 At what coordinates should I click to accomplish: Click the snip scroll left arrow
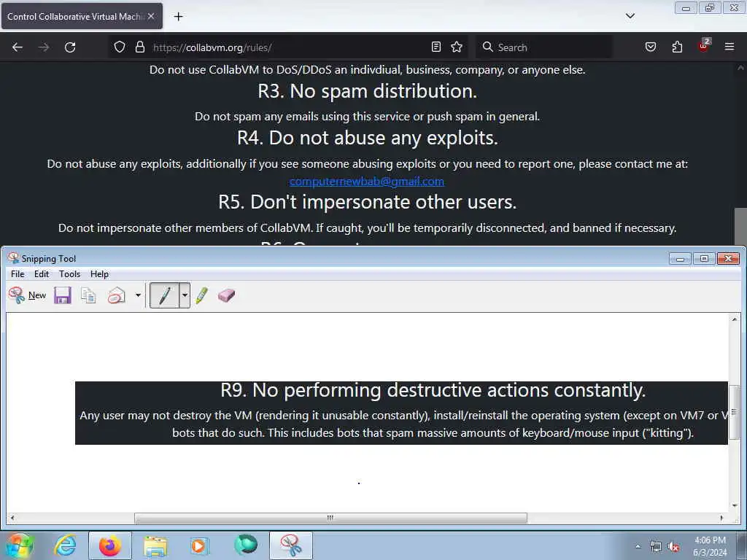[x=12, y=518]
